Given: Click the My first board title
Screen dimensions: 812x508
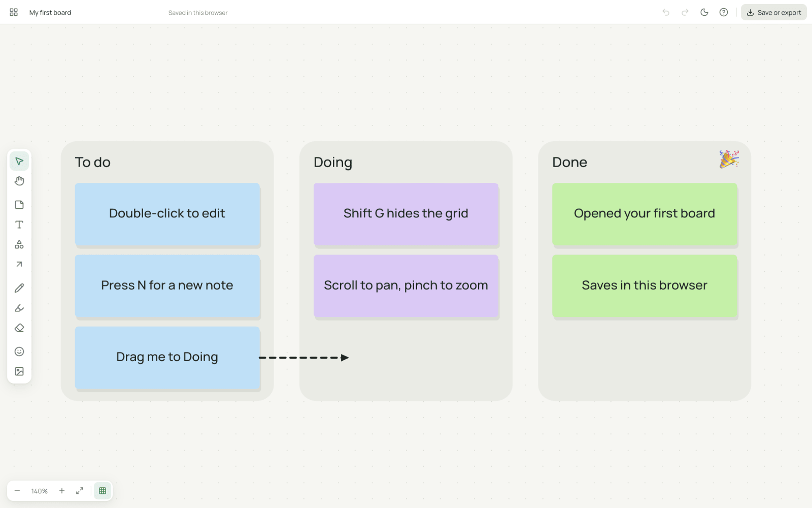Looking at the screenshot, I should [50, 13].
